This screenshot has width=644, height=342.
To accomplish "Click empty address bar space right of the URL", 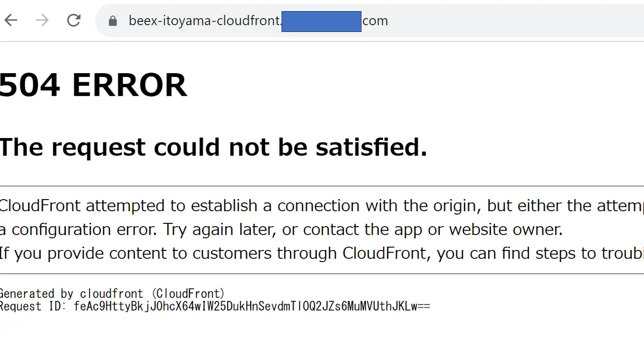I will coord(516,21).
